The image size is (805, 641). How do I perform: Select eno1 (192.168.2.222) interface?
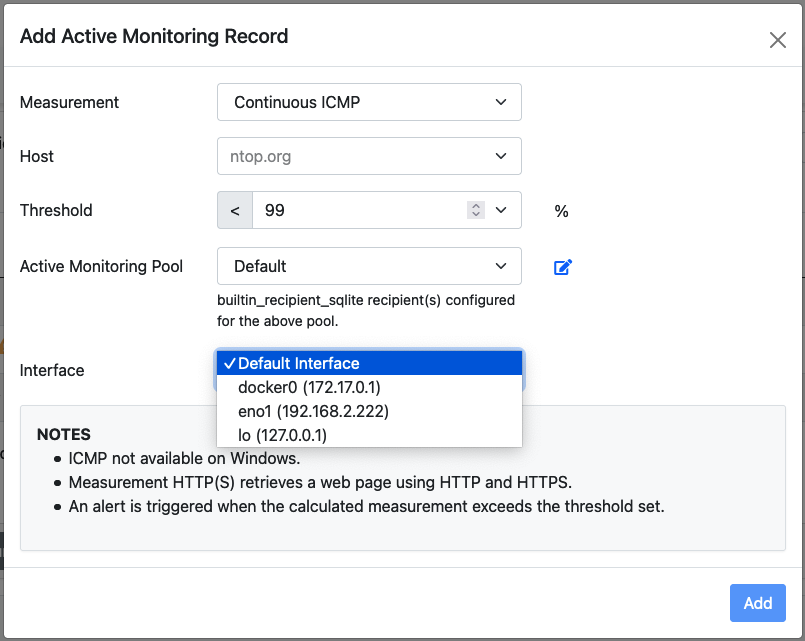[369, 411]
